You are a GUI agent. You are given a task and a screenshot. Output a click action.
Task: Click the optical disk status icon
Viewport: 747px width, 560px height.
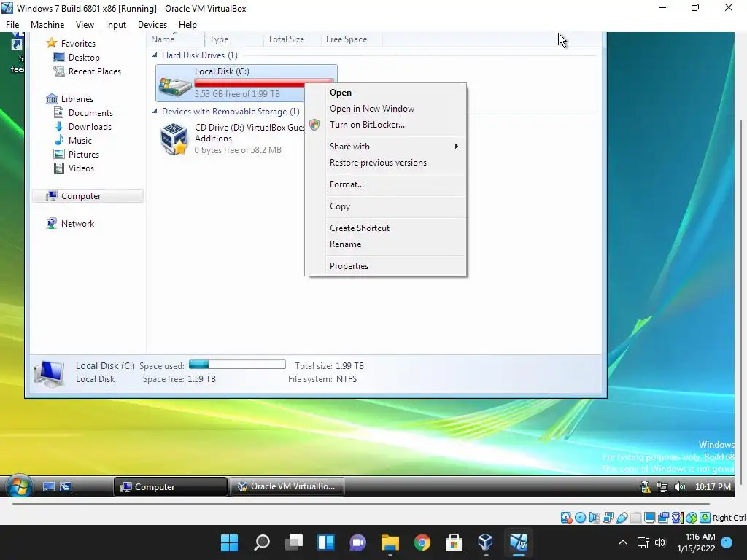[x=580, y=518]
